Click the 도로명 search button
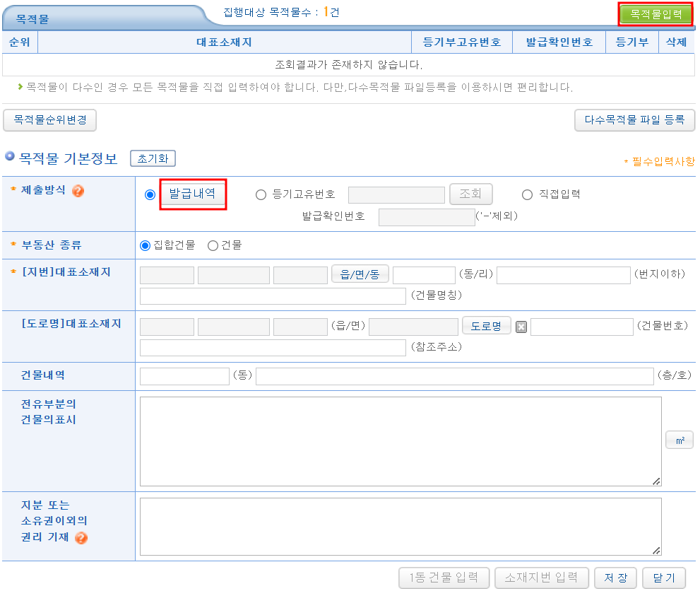The height and width of the screenshot is (591, 700). 486,326
